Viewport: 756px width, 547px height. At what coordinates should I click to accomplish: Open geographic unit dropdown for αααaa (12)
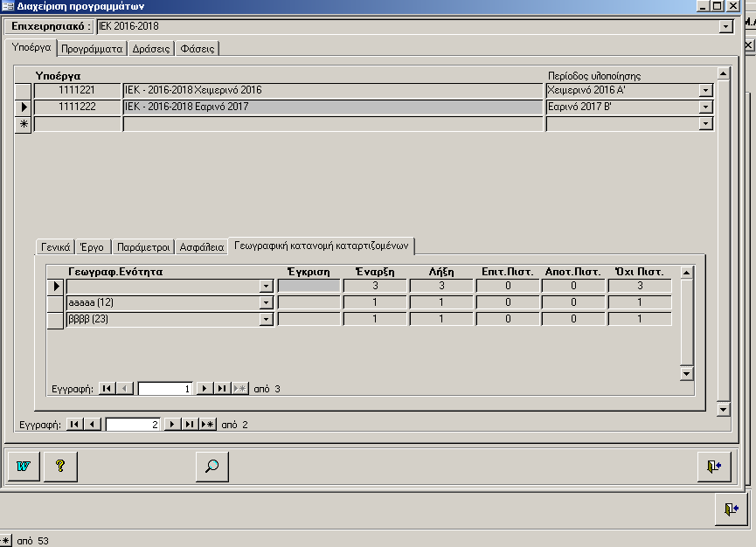point(266,302)
